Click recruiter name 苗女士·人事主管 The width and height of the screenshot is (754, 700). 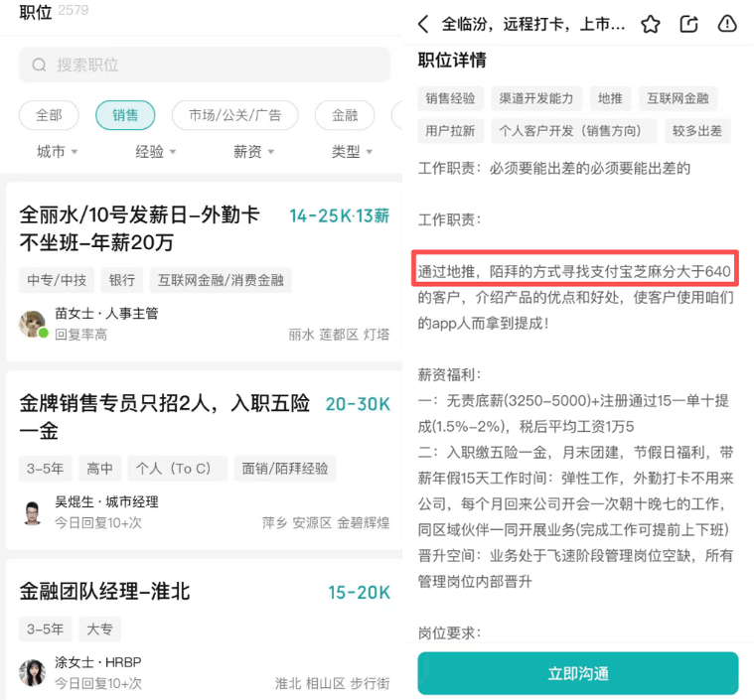coord(106,314)
